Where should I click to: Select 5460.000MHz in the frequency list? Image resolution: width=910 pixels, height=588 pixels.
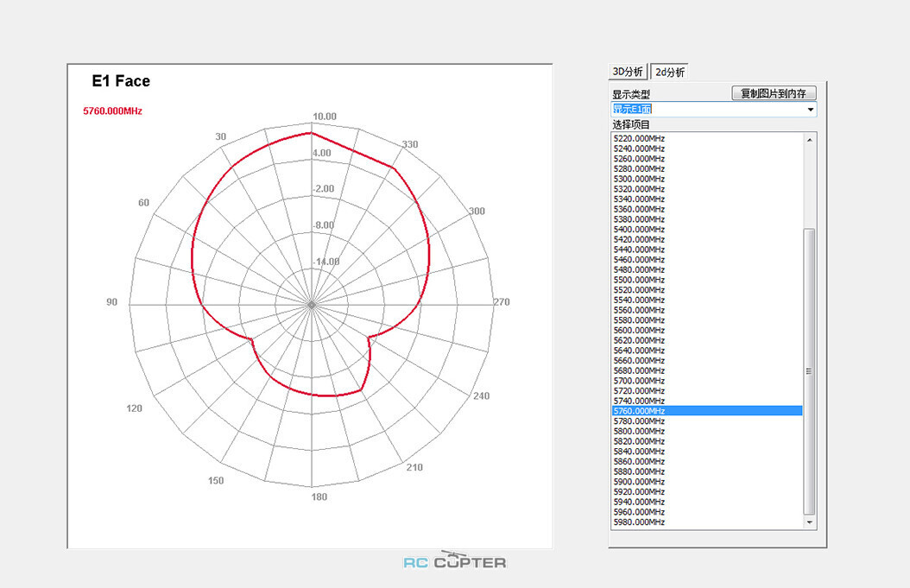(707, 260)
